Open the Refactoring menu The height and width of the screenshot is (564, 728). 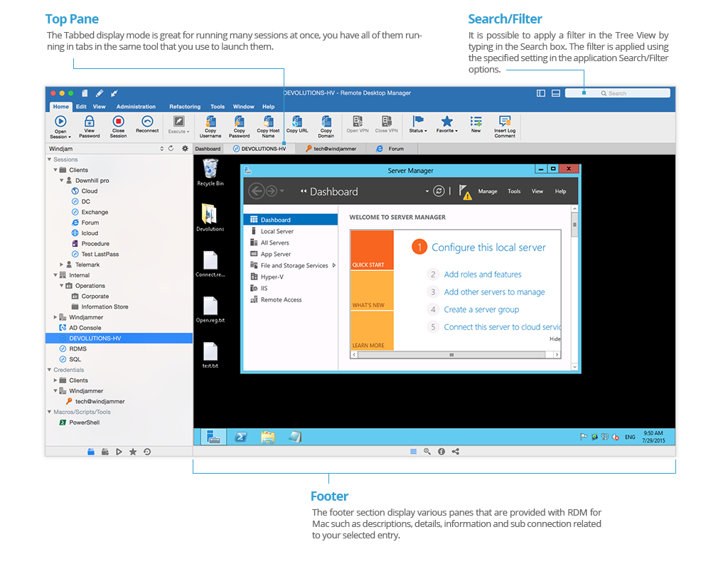click(185, 107)
